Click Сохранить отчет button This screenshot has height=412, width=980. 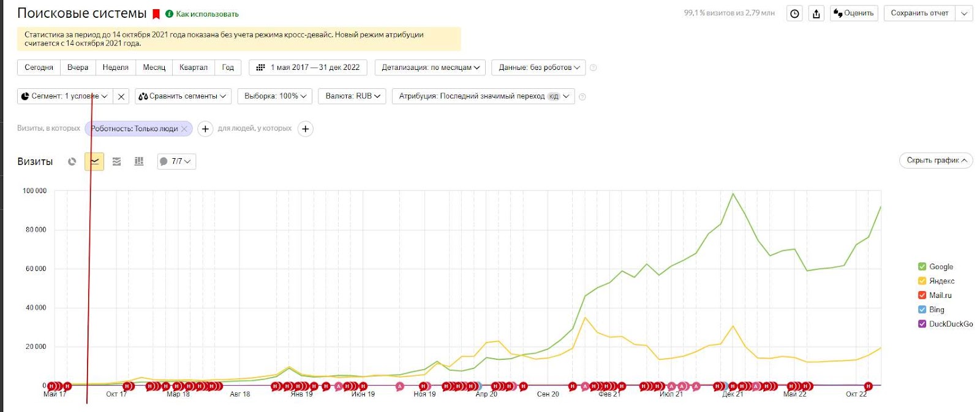point(919,13)
